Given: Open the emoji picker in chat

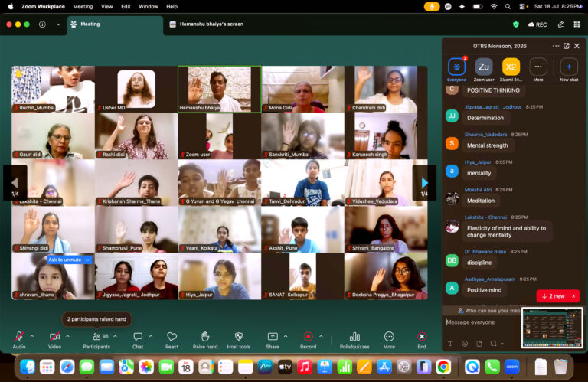Looking at the screenshot, I should click(465, 344).
